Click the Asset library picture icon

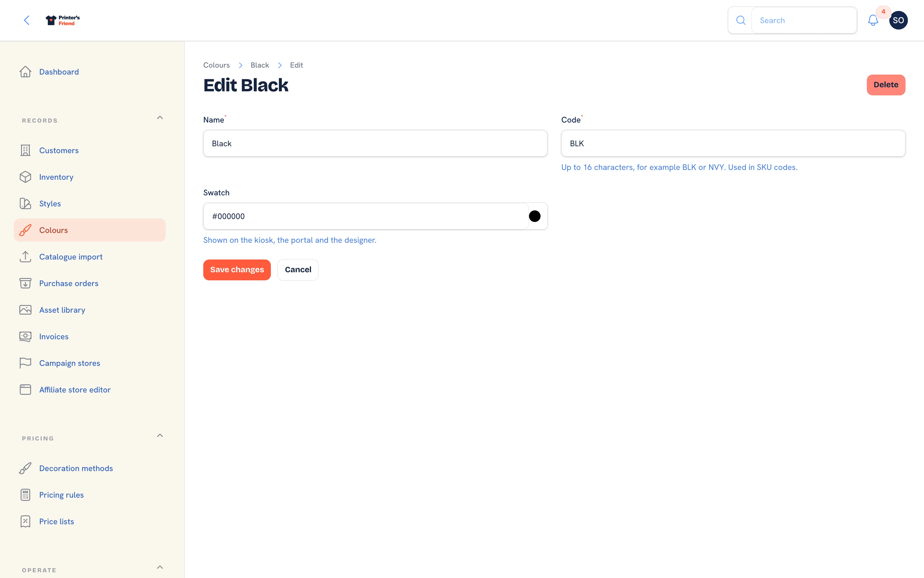pyautogui.click(x=25, y=310)
